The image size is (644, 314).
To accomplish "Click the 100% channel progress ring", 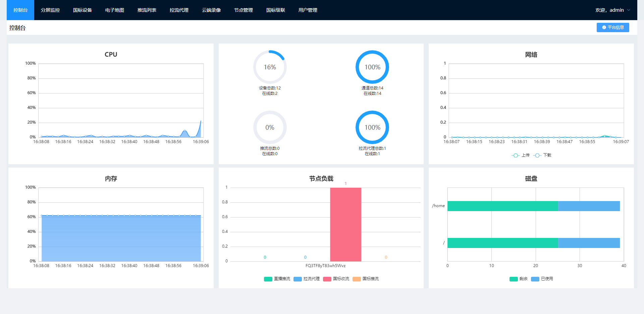I will pos(372,67).
